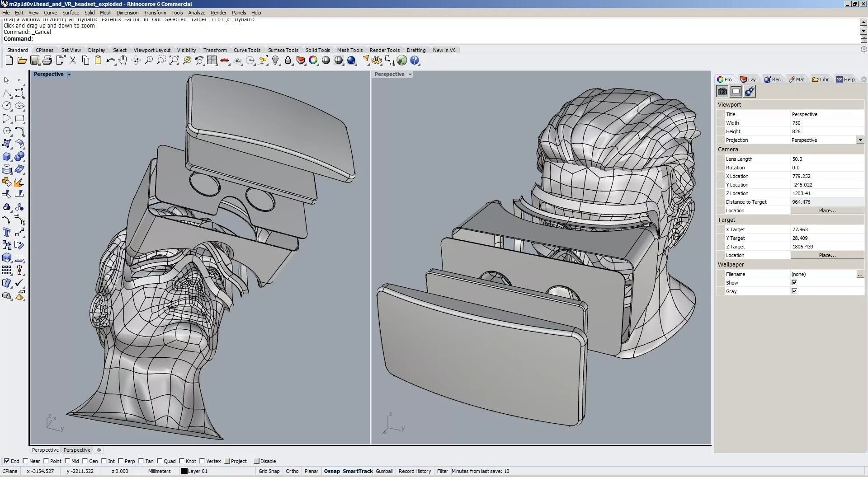This screenshot has width=868, height=477.
Task: Open the Analyze menu
Action: tap(196, 13)
